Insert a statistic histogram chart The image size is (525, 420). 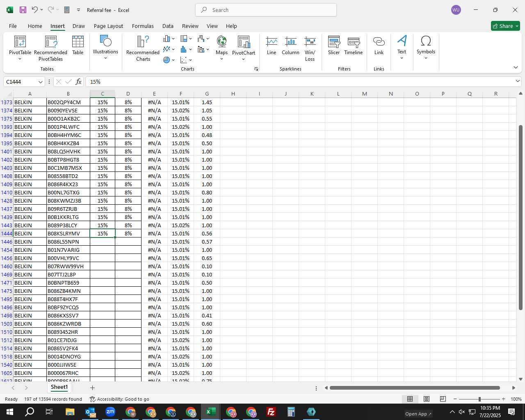[x=184, y=49]
